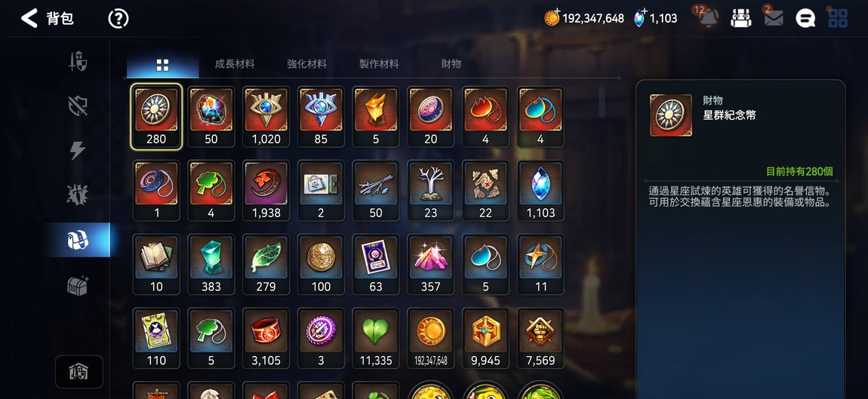Select the blue crystal item with 1,103

pyautogui.click(x=541, y=190)
